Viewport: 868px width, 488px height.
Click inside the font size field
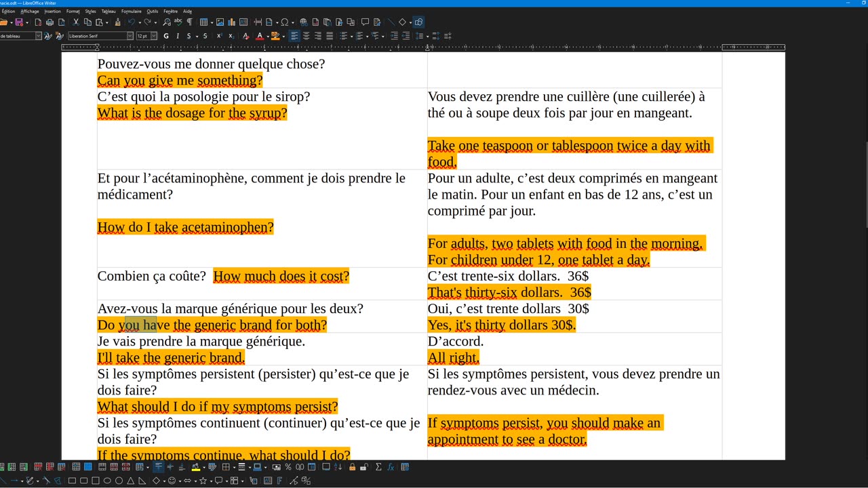point(143,36)
